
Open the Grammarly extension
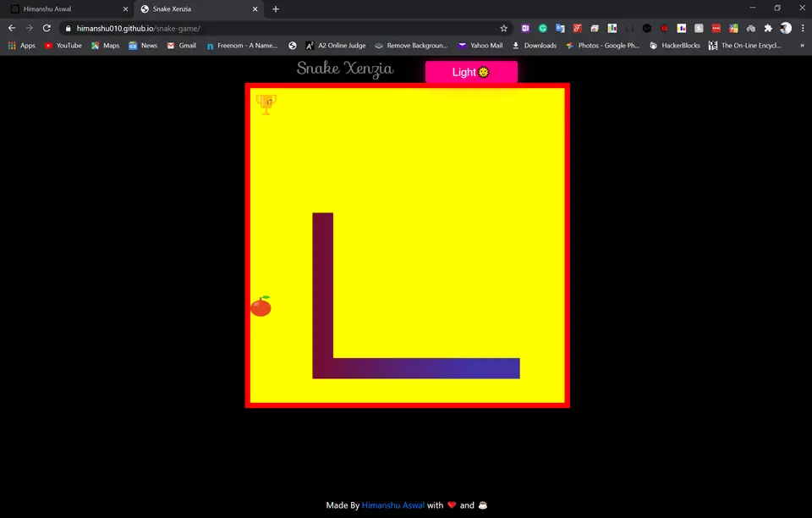pyautogui.click(x=543, y=29)
